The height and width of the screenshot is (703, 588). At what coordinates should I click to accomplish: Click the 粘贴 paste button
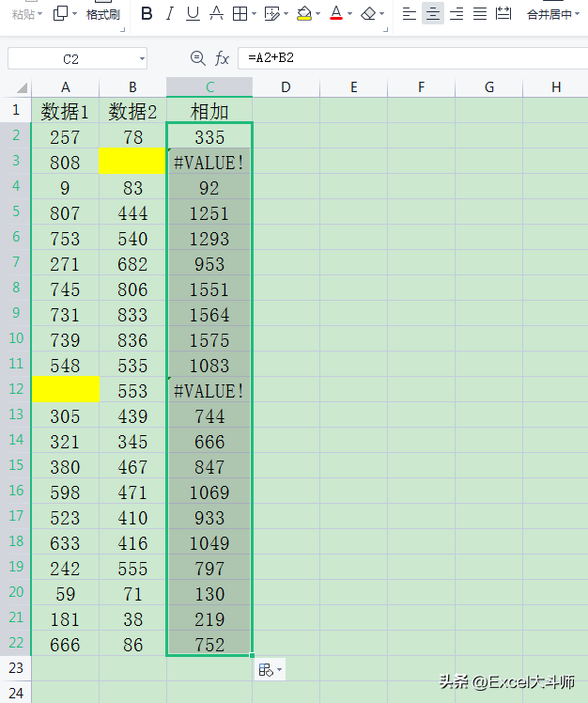point(23,14)
